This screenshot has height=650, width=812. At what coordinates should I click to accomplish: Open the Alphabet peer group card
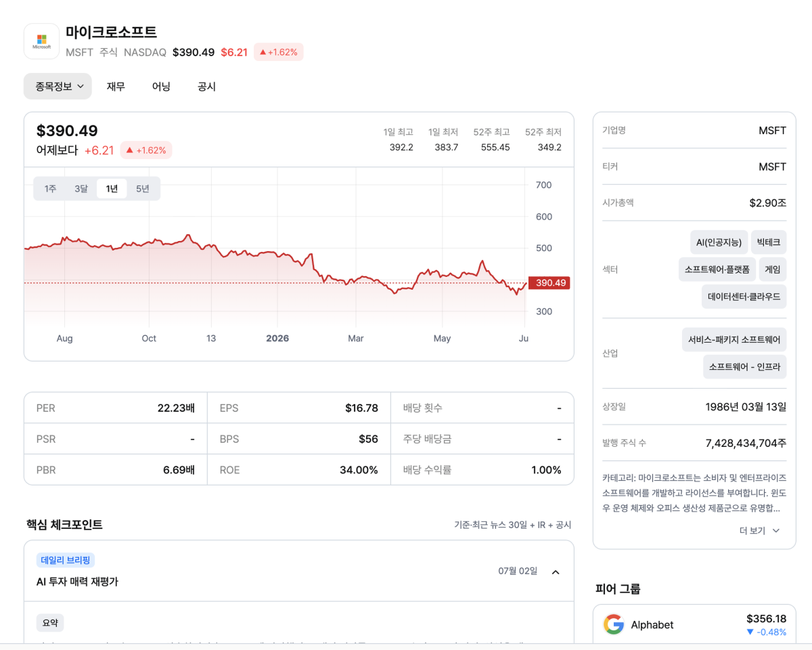[694, 624]
